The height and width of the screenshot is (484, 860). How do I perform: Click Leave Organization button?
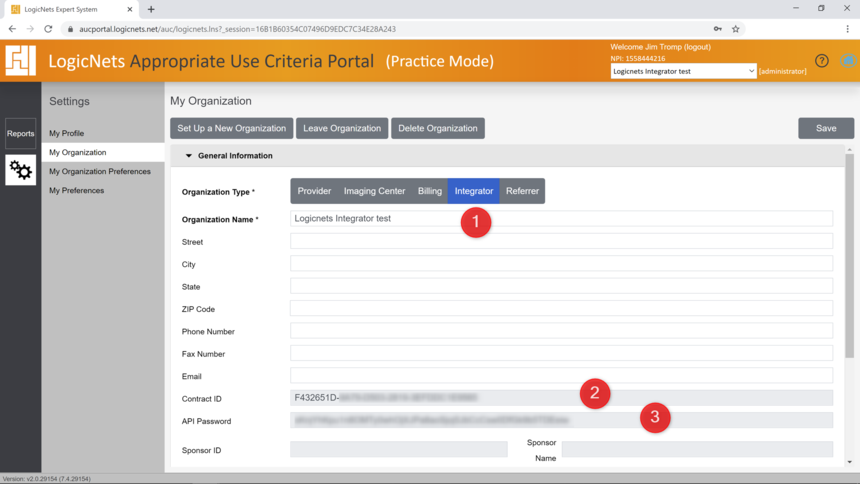[342, 128]
